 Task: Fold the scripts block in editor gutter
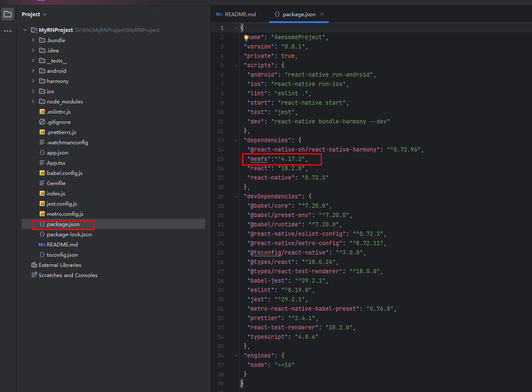pos(236,66)
